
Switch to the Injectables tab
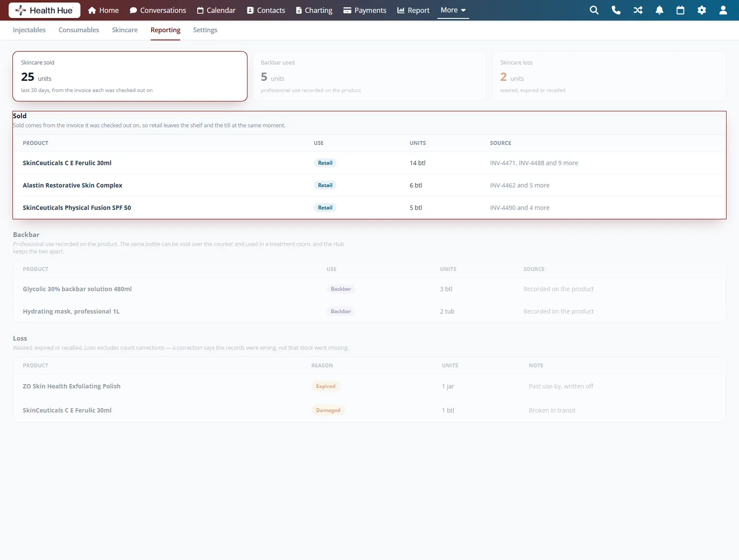coord(29,30)
